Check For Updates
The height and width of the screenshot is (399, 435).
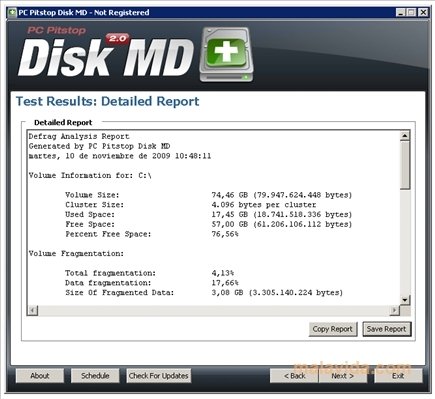(x=159, y=376)
